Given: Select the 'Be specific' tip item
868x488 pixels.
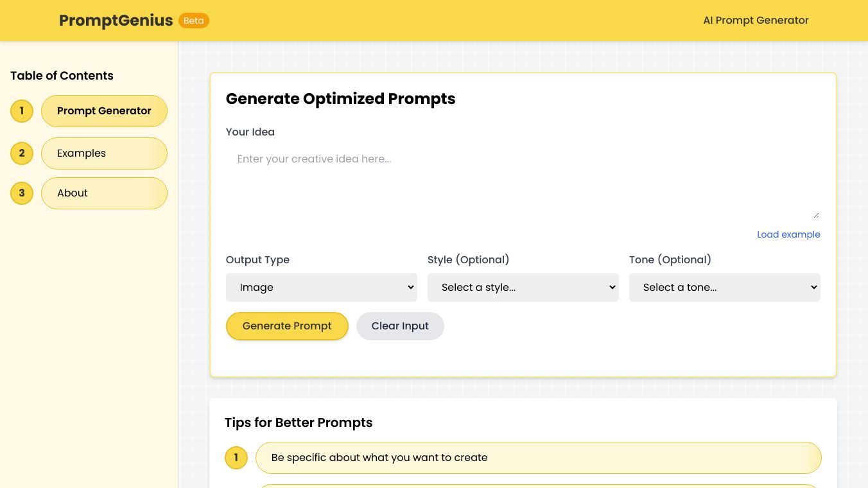Looking at the screenshot, I should (538, 458).
